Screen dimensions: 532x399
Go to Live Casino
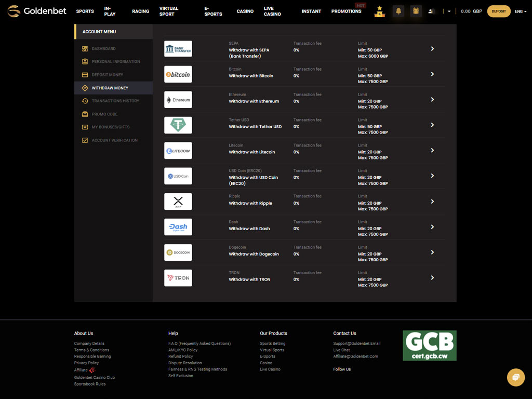272,11
